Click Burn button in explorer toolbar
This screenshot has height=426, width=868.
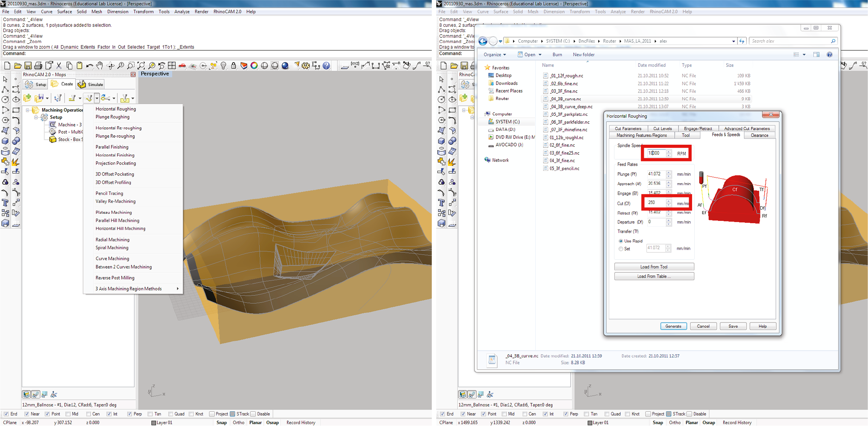(x=557, y=54)
